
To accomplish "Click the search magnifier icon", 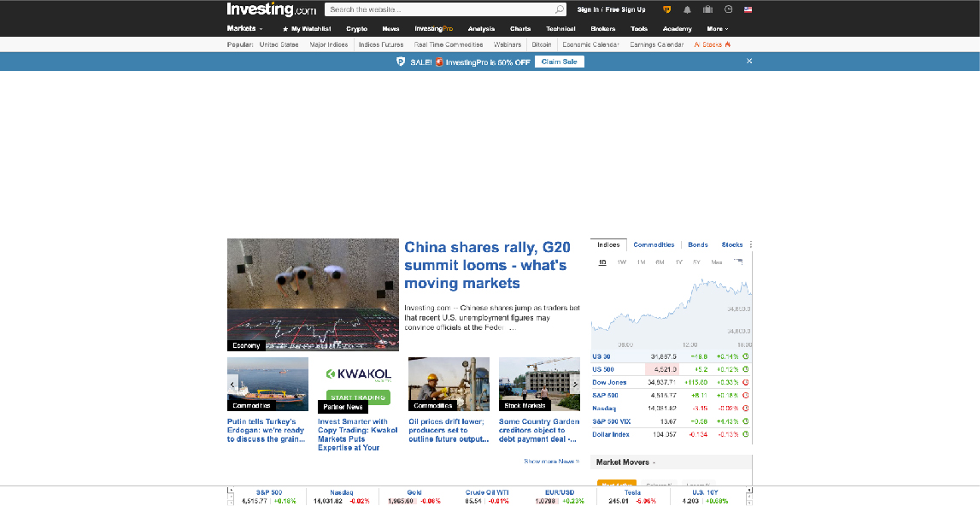I will point(559,9).
